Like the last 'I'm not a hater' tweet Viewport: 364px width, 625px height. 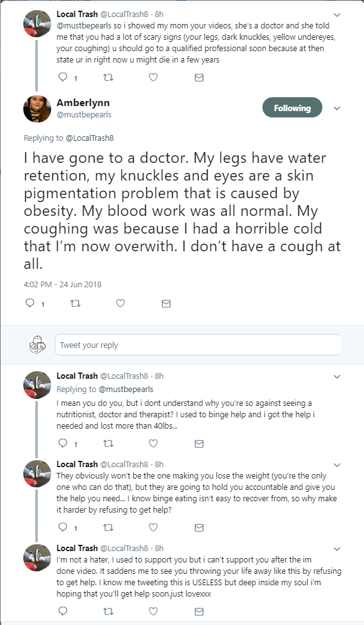click(x=153, y=611)
